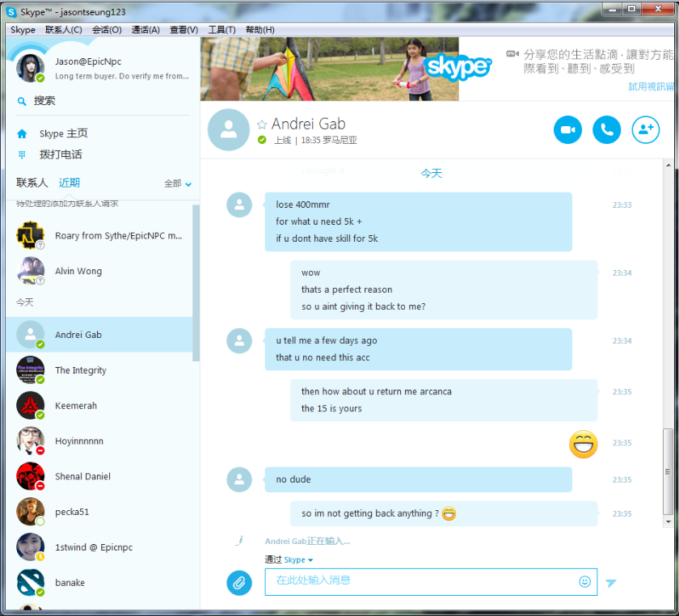This screenshot has height=616, width=679.
Task: Click the 試用視訊留 link in ad
Action: [x=651, y=86]
